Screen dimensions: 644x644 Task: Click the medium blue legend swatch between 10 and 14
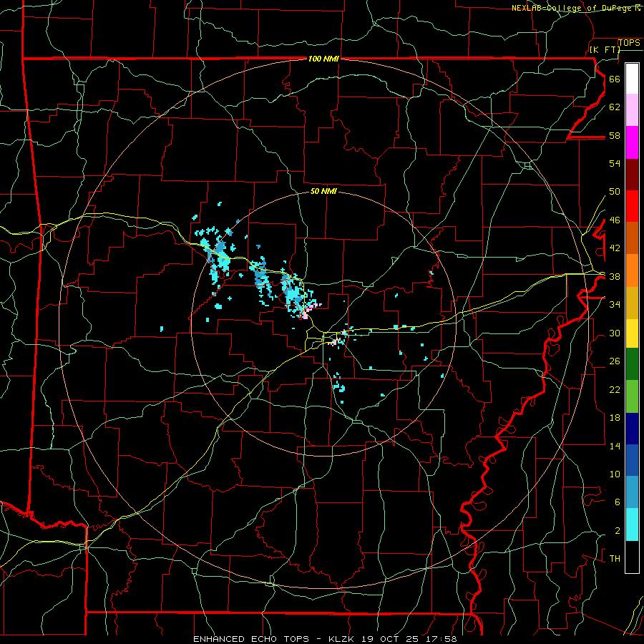[x=632, y=460]
